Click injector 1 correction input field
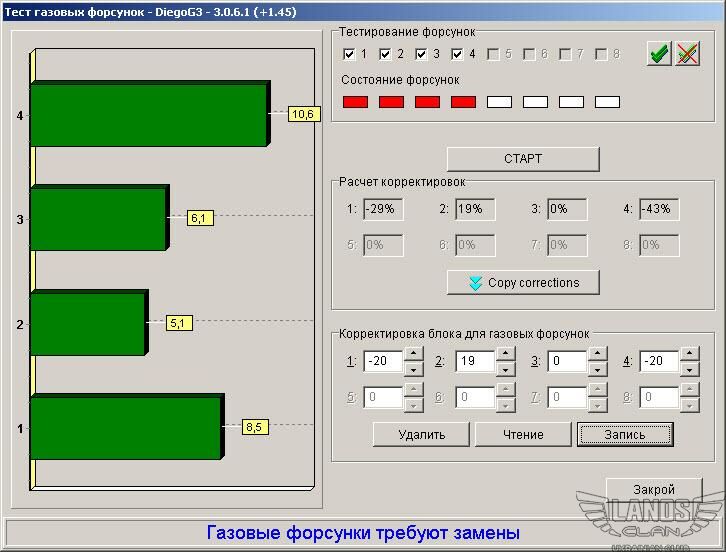Viewport: 726px width, 552px height. 382,362
